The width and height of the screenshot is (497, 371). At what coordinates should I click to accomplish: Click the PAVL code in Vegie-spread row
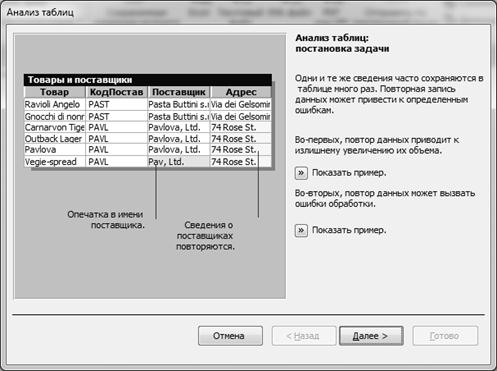[116, 162]
